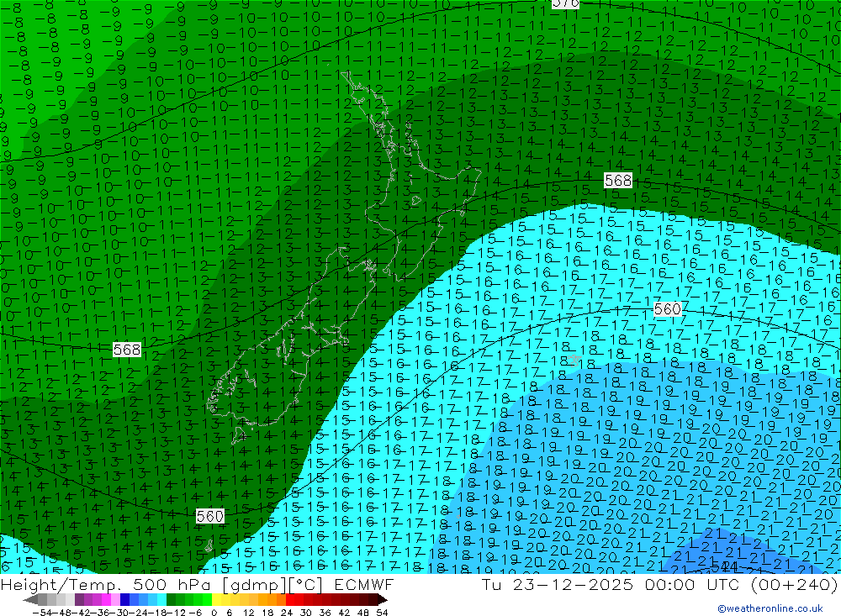This screenshot has width=841, height=616.
Task: Open the weatheronline.co.uk copyright link
Action: coord(770,608)
